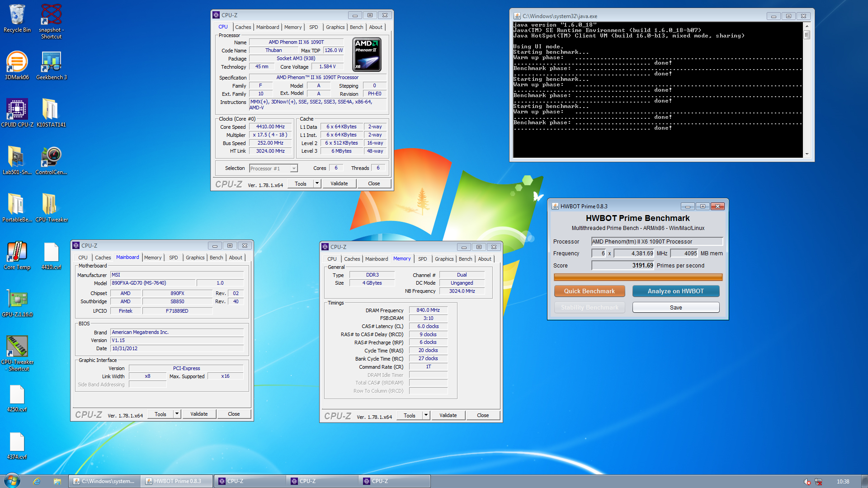The image size is (868, 488).
Task: Expand Tools dropdown arrow in CPU tab window
Action: point(317,183)
